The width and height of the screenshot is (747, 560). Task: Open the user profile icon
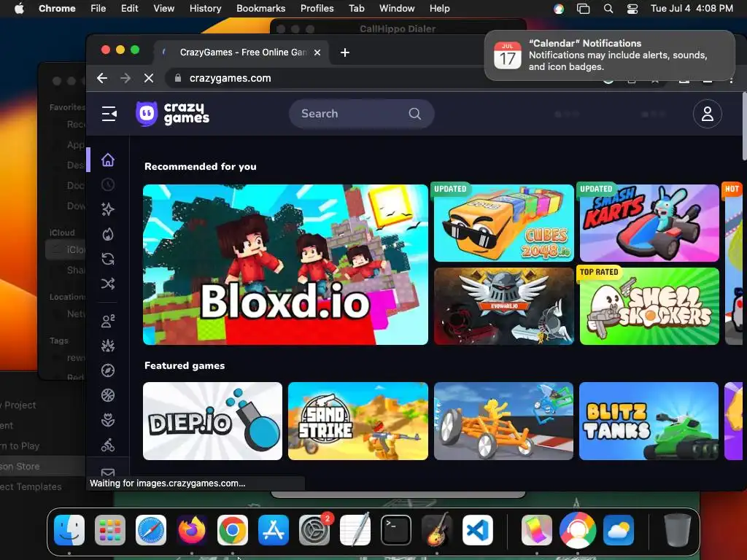tap(707, 114)
